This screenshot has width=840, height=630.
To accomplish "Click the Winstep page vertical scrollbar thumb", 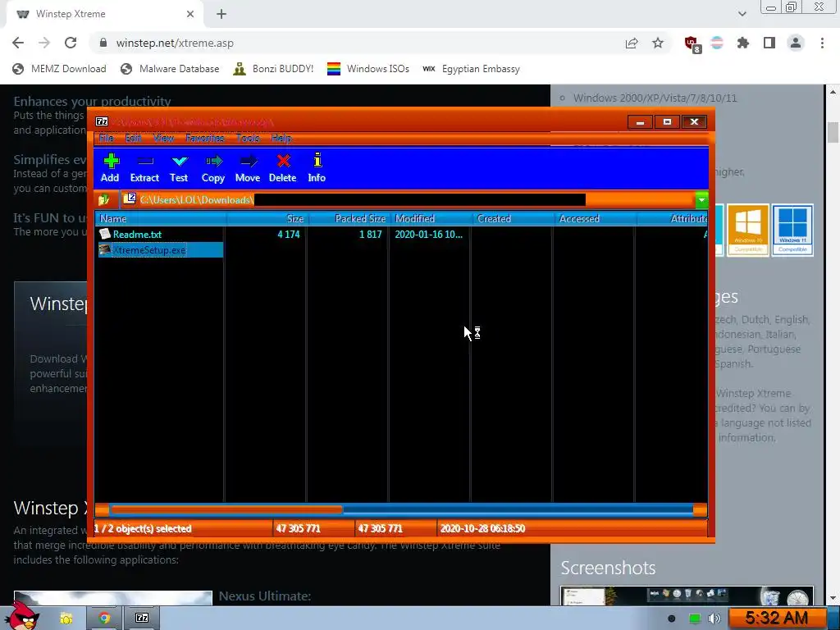I will [833, 132].
